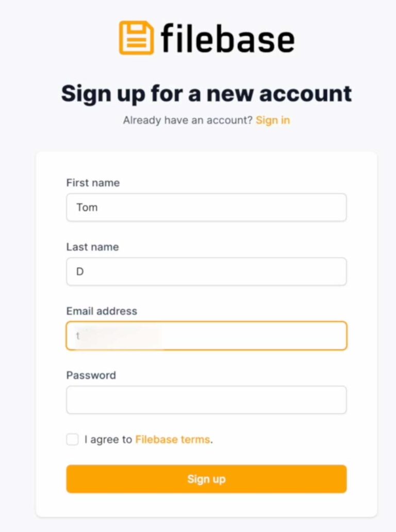Open the Filebase terms link

click(173, 439)
